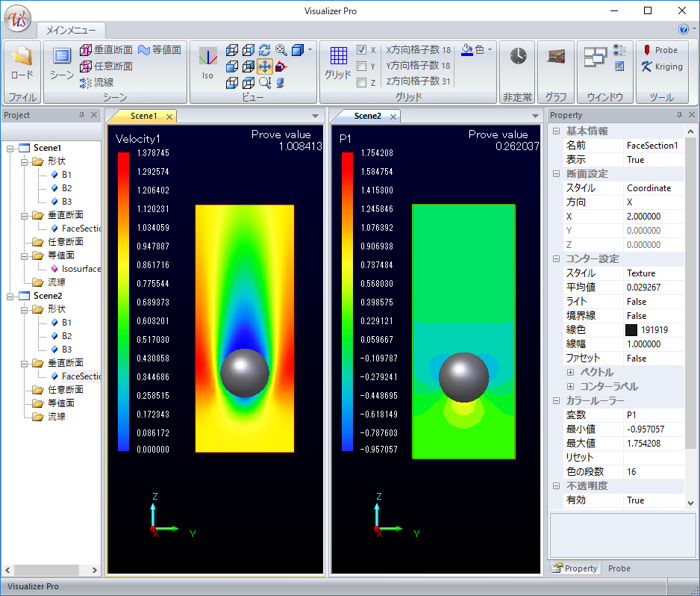
Task: Uncheck the X grid direction checkbox
Action: tap(362, 50)
